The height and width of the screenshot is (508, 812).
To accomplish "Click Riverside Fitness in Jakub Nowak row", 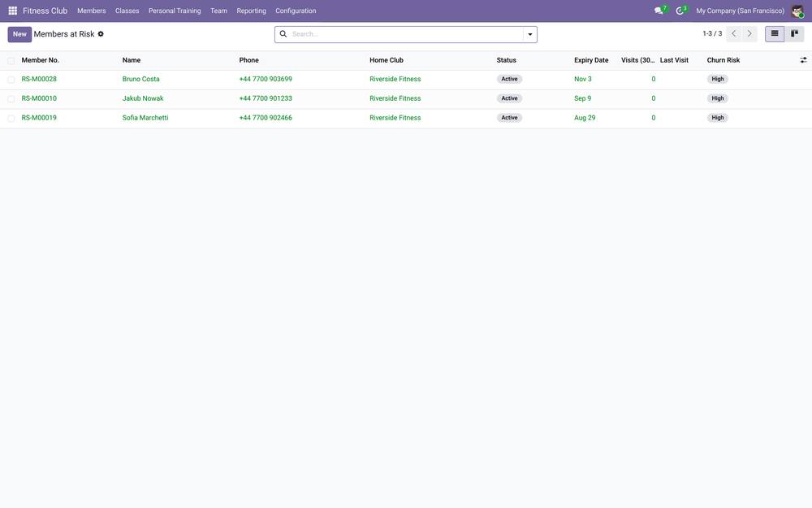I will tap(395, 98).
